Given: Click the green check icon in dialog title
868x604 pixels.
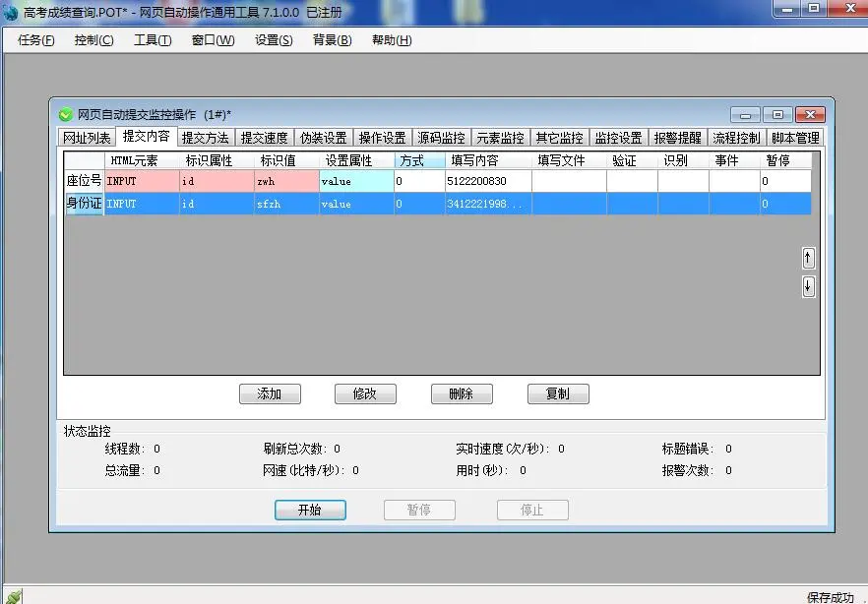Looking at the screenshot, I should (x=66, y=115).
